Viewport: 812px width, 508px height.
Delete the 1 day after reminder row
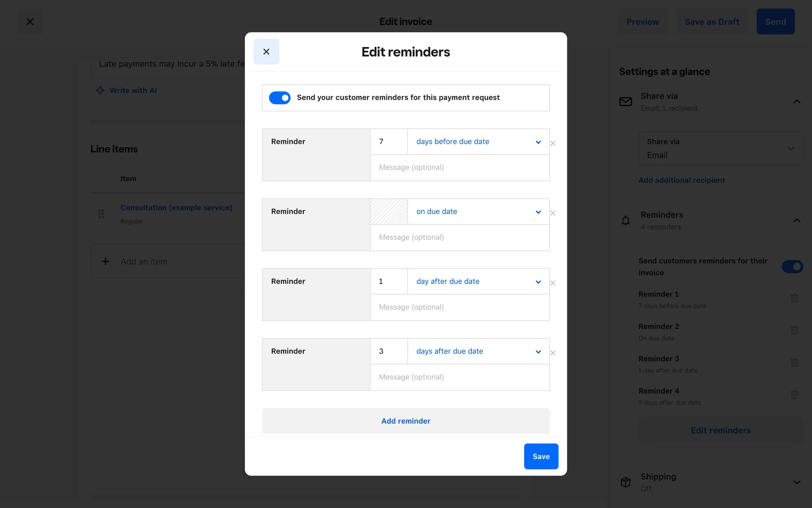click(553, 283)
